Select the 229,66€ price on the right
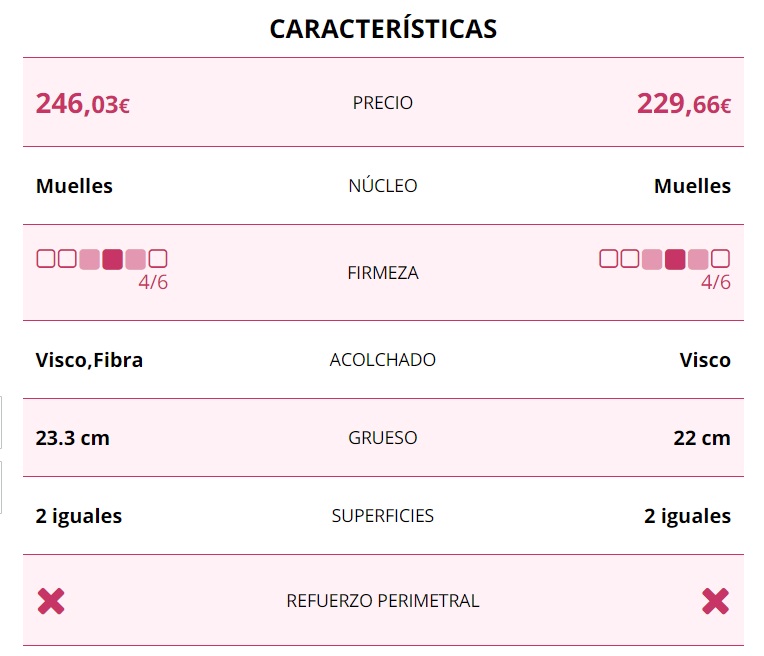 (x=684, y=103)
